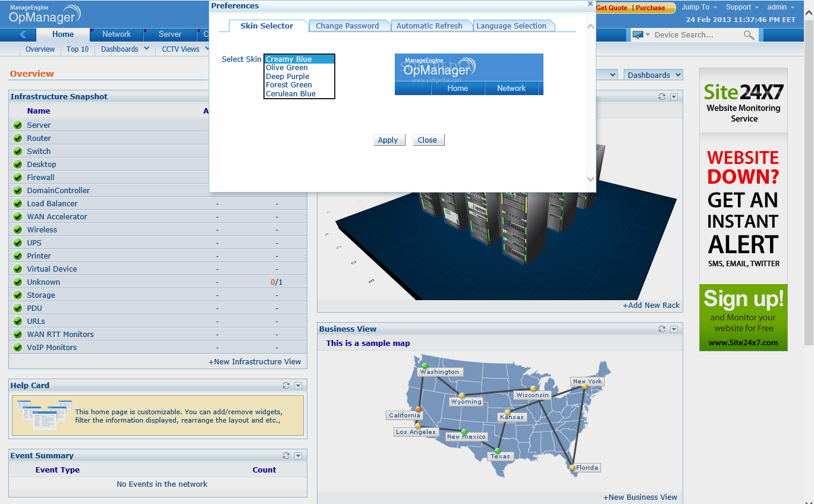Viewport: 814px width, 504px height.
Task: Choose Olive Green skin option
Action: pos(299,68)
